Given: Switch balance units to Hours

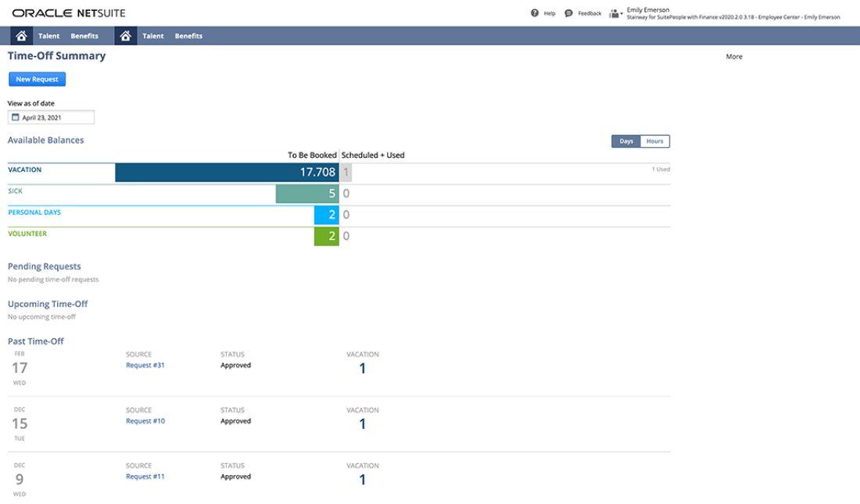Looking at the screenshot, I should coord(654,141).
